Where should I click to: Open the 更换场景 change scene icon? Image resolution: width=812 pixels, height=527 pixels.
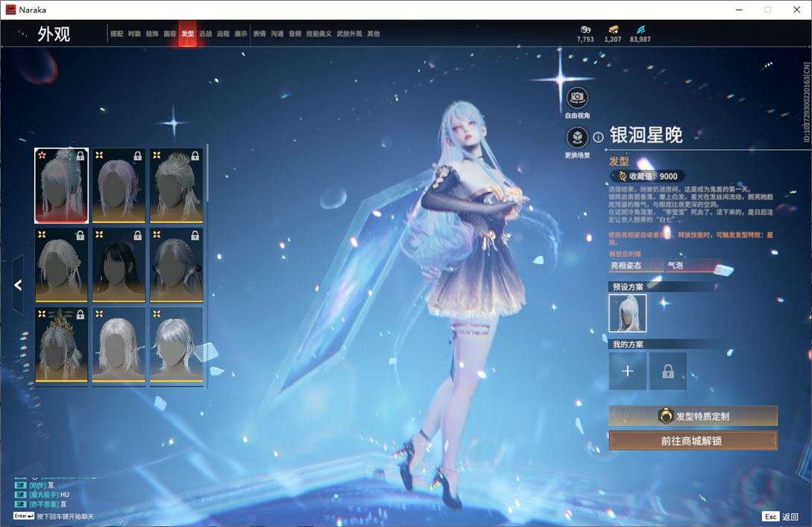point(577,137)
